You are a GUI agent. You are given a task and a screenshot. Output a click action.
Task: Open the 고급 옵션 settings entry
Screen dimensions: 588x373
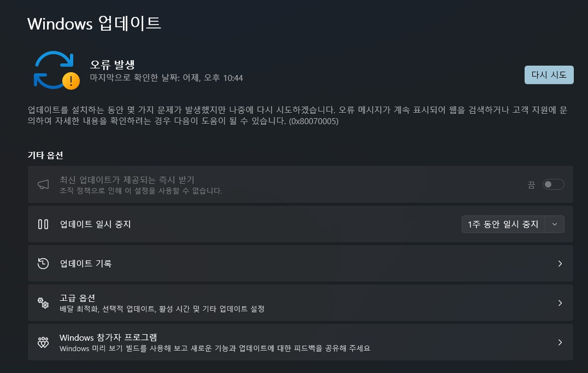click(x=301, y=303)
